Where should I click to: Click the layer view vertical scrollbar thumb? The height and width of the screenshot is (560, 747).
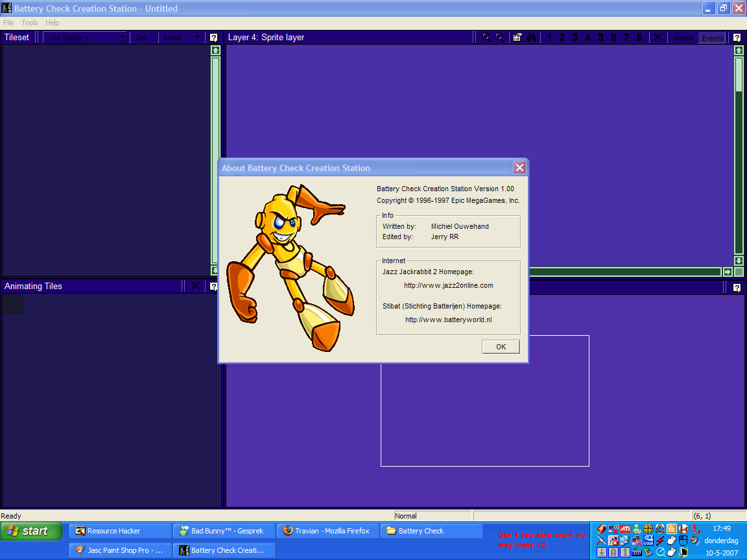point(739,75)
